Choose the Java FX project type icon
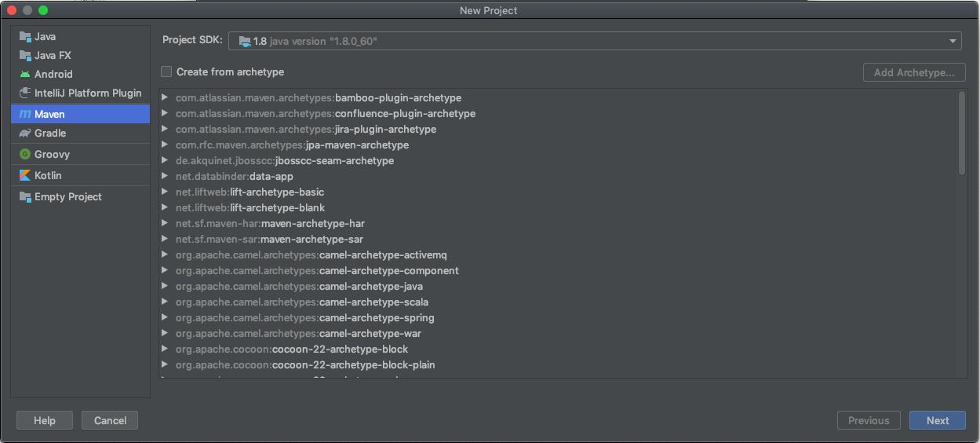The image size is (980, 443). pyautogui.click(x=25, y=56)
